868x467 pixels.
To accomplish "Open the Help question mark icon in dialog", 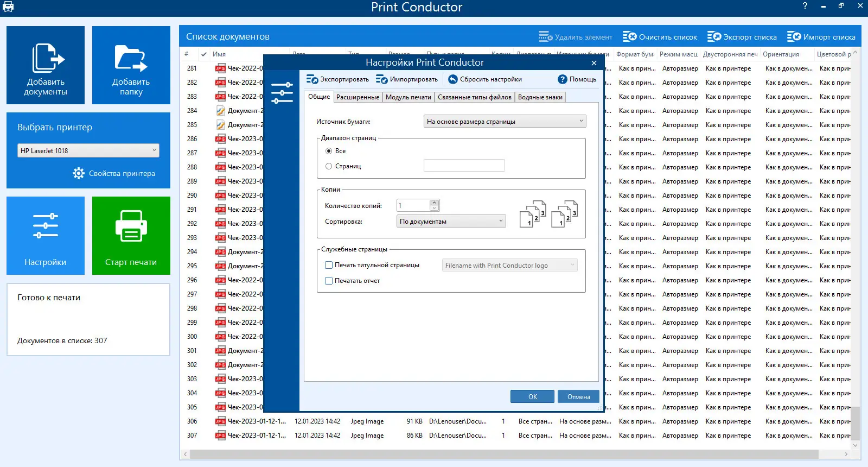I will (x=563, y=79).
